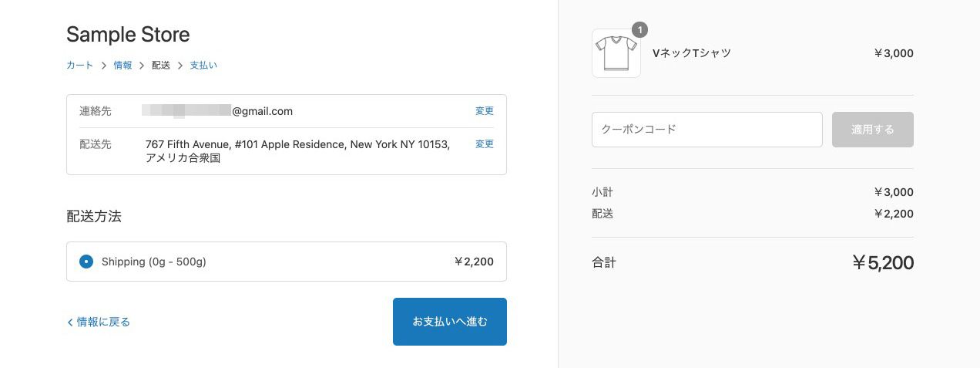Click the left chevron beside 情報に戻る
Viewport: 980px width, 368px height.
70,322
